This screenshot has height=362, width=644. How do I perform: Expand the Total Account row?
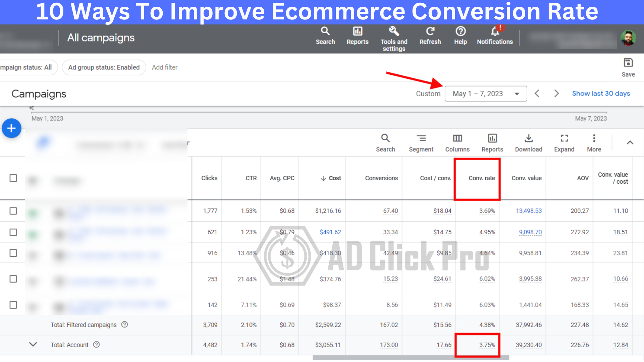[33, 344]
